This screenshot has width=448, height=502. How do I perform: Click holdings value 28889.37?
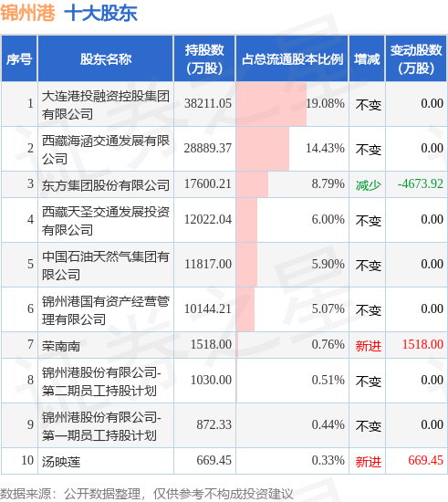pos(208,148)
